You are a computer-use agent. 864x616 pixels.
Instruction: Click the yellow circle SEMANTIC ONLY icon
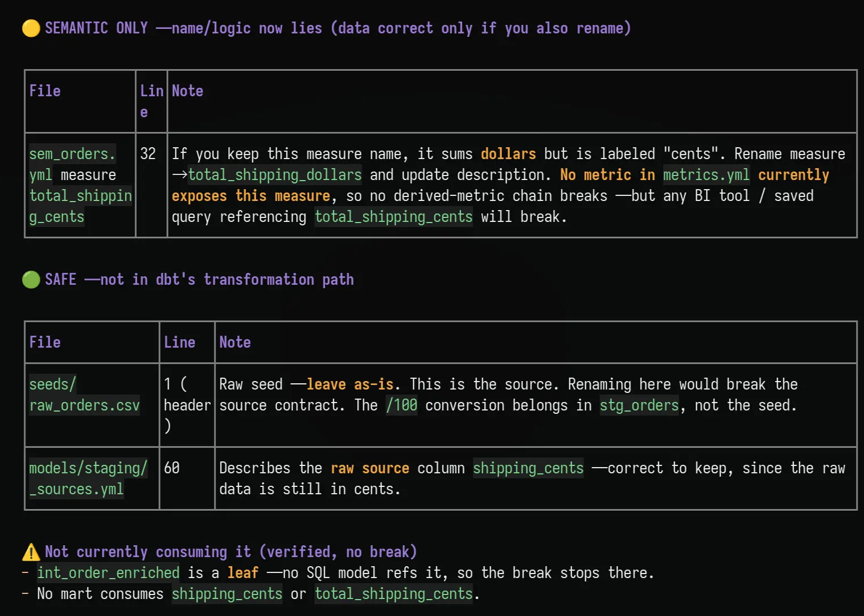point(31,28)
